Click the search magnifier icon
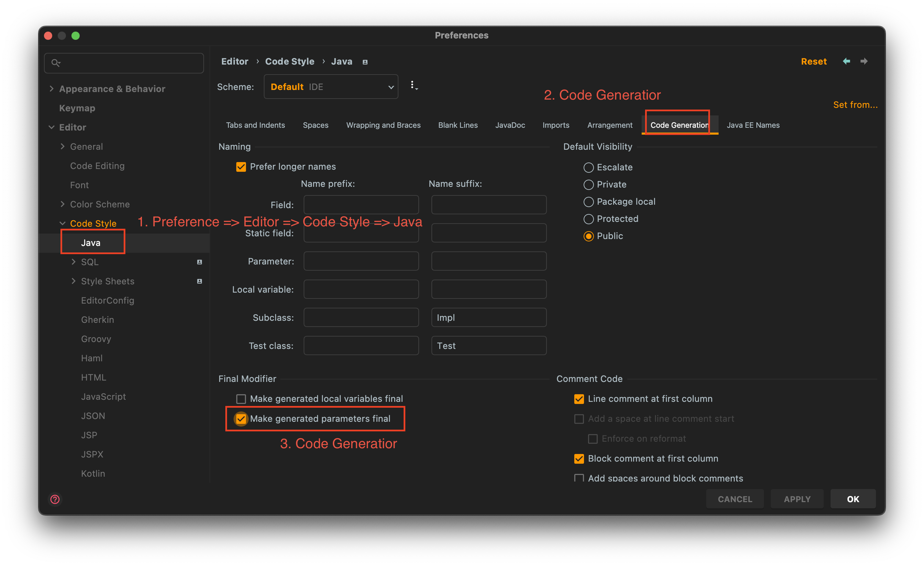Image resolution: width=924 pixels, height=566 pixels. tap(56, 63)
